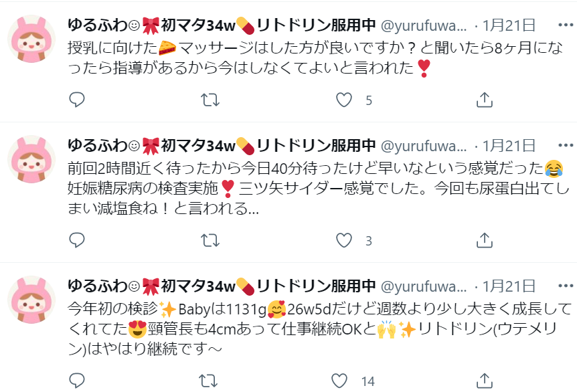Image resolution: width=577 pixels, height=392 pixels.
Task: Share the first tweet about 授乳
Action: [x=484, y=100]
